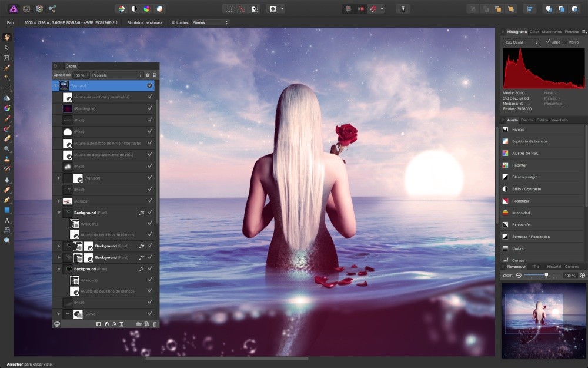Select the Pan (hand) view tool
This screenshot has width=588, height=368.
6,37
